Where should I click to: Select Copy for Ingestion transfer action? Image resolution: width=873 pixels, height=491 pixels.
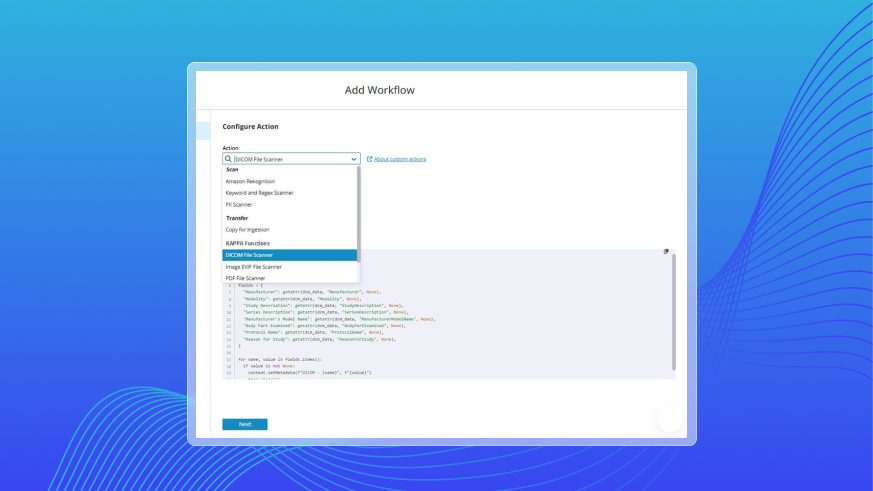click(x=247, y=230)
